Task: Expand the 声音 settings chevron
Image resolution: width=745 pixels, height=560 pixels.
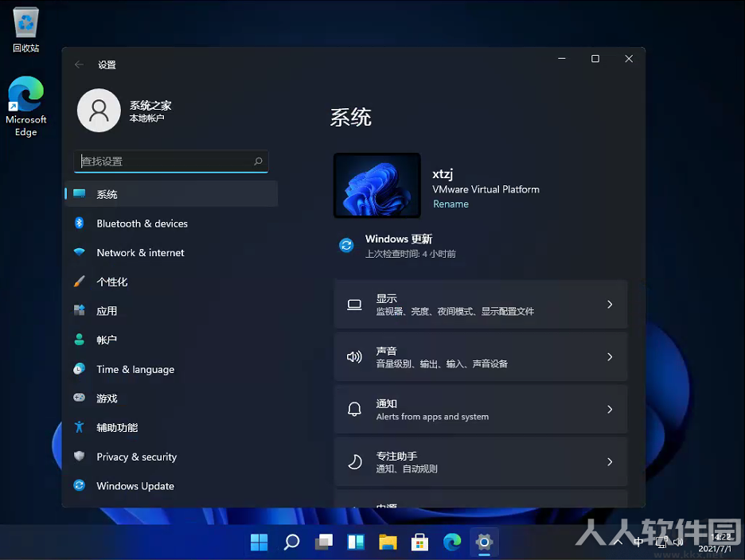Action: 610,356
